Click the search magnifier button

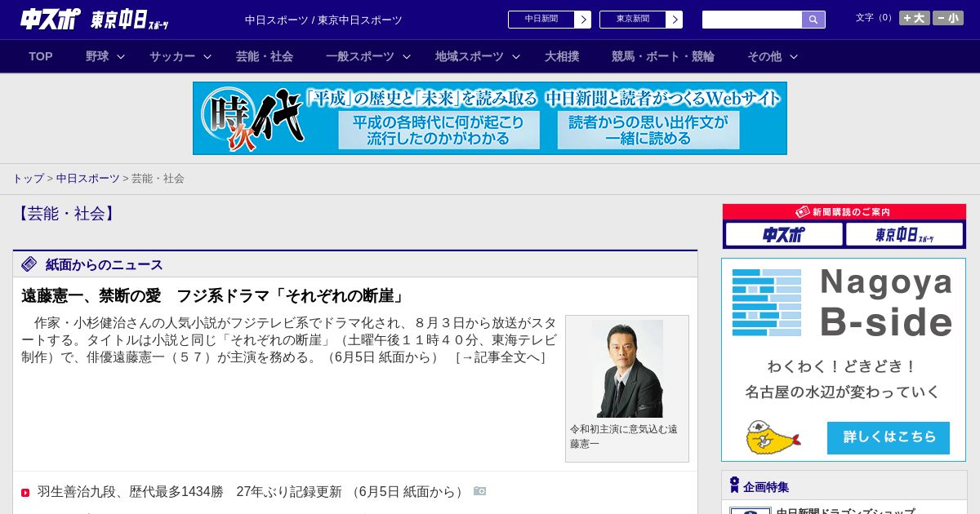pos(813,20)
